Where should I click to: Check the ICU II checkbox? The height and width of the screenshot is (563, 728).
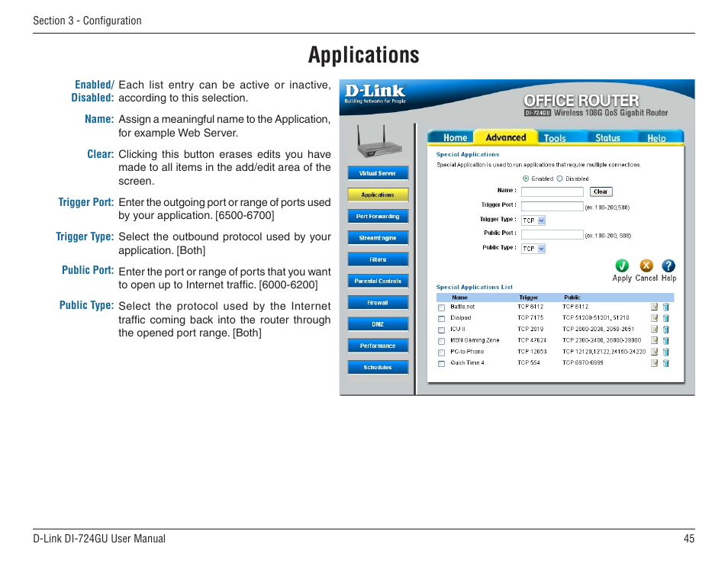click(442, 330)
